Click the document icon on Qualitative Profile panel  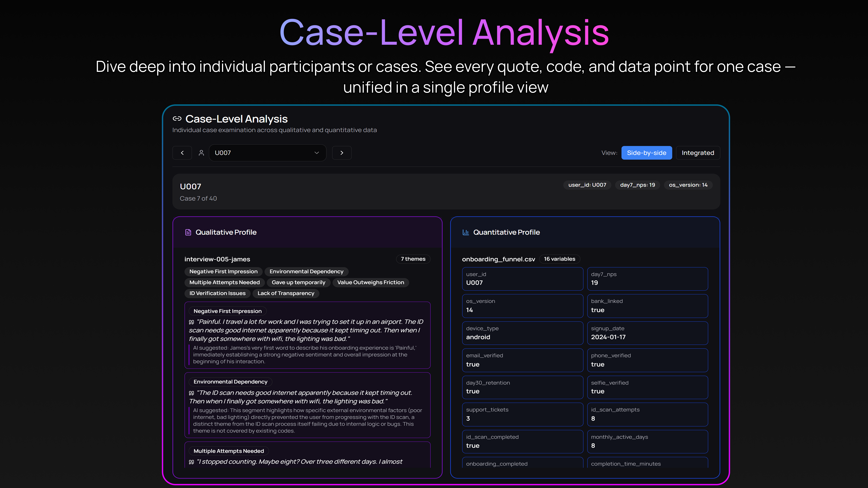point(188,232)
